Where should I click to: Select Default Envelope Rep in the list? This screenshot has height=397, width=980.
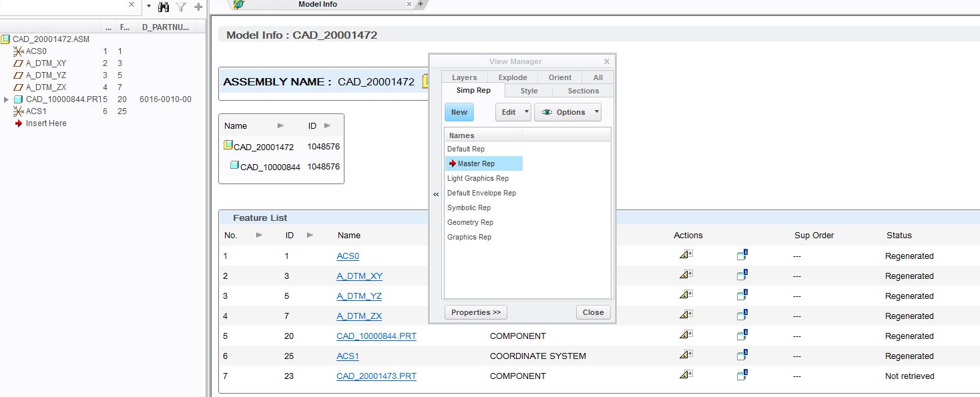click(x=481, y=193)
